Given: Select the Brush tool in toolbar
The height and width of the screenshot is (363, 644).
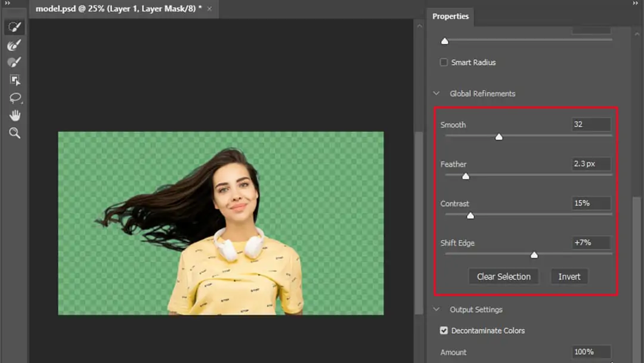Looking at the screenshot, I should (x=15, y=63).
